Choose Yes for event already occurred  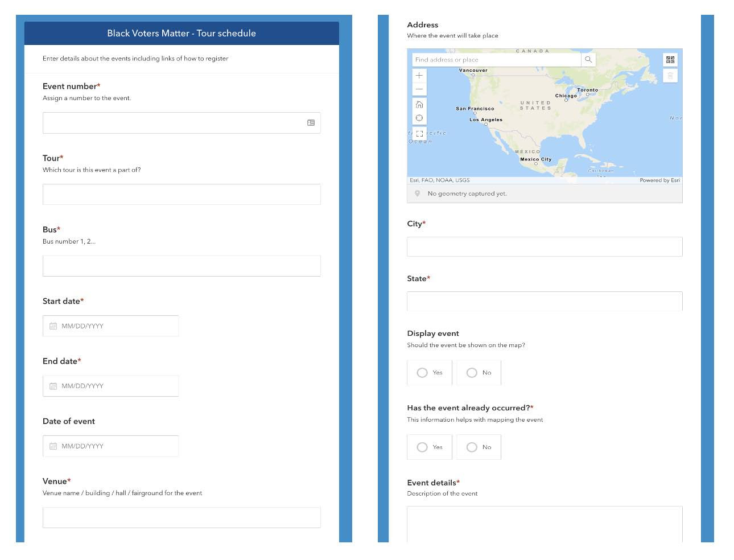tap(430, 447)
